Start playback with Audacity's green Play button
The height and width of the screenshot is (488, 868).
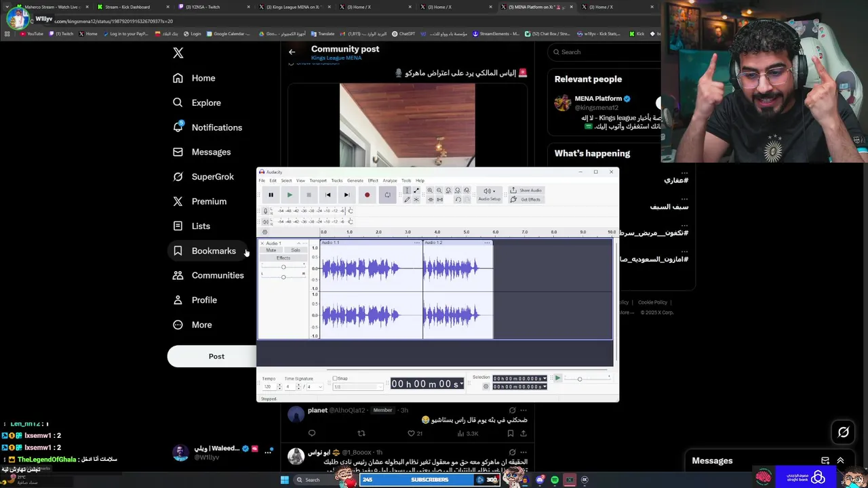290,195
